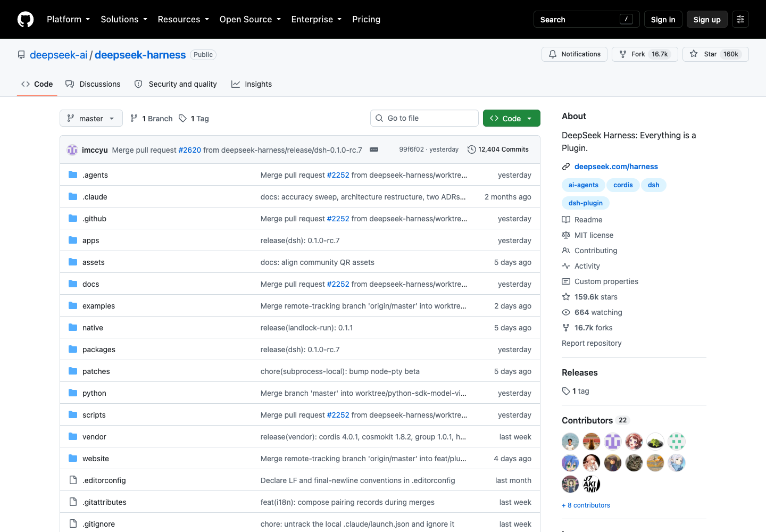Open the Security and quality tab

(176, 84)
